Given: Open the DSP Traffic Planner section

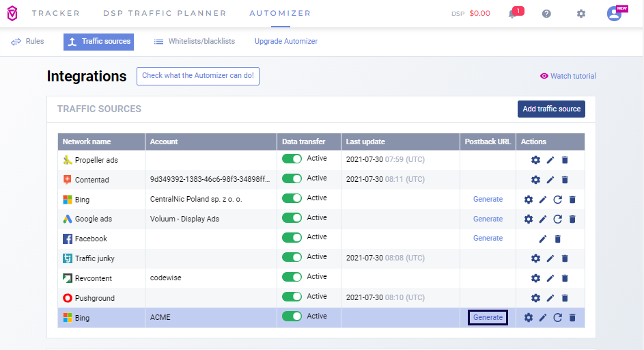Looking at the screenshot, I should [x=165, y=13].
